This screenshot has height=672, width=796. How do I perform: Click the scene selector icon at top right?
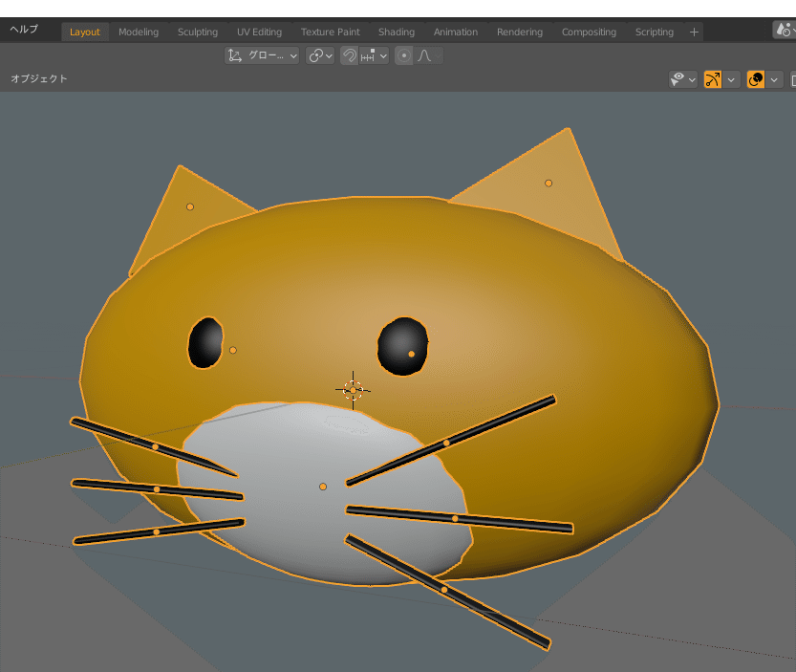(785, 30)
